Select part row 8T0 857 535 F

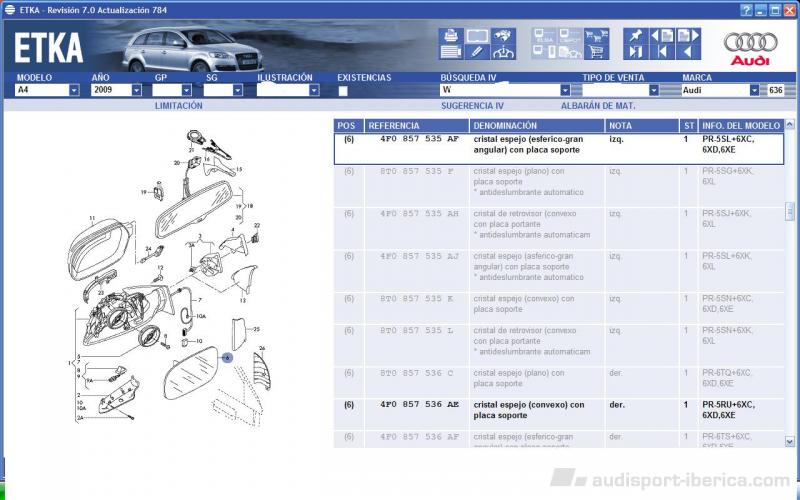(x=559, y=186)
